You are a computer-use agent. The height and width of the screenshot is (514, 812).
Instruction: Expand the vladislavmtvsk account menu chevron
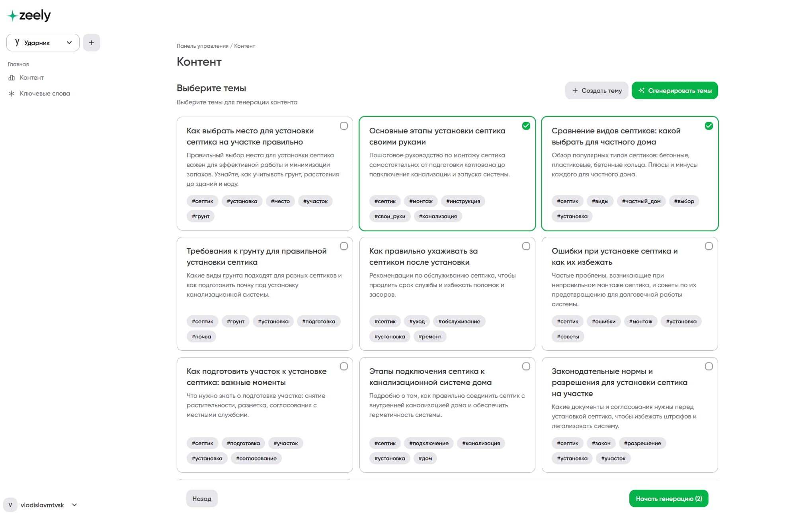pos(74,505)
